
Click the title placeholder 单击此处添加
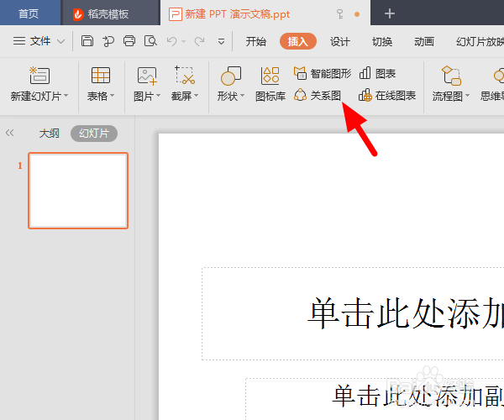tap(353, 313)
